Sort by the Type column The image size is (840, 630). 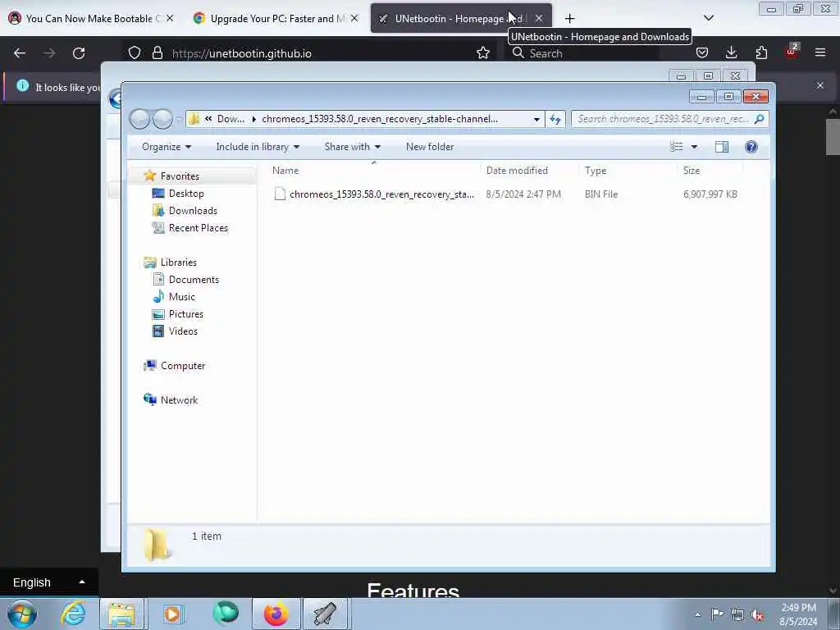tap(596, 171)
